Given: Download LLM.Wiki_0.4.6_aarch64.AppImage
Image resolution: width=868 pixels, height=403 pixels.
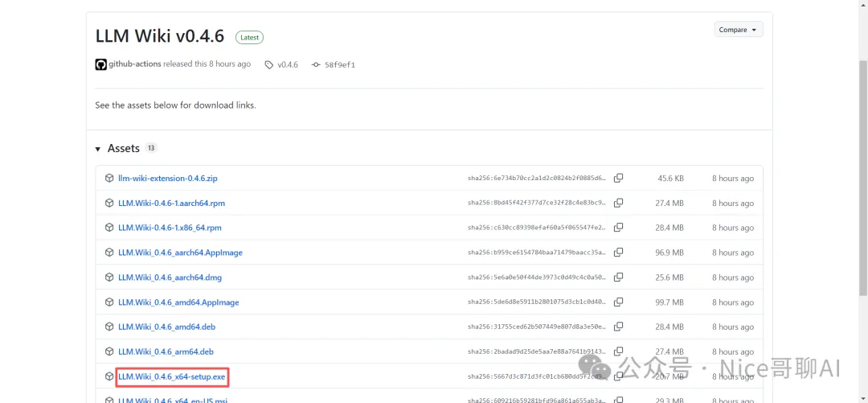Looking at the screenshot, I should tap(181, 253).
